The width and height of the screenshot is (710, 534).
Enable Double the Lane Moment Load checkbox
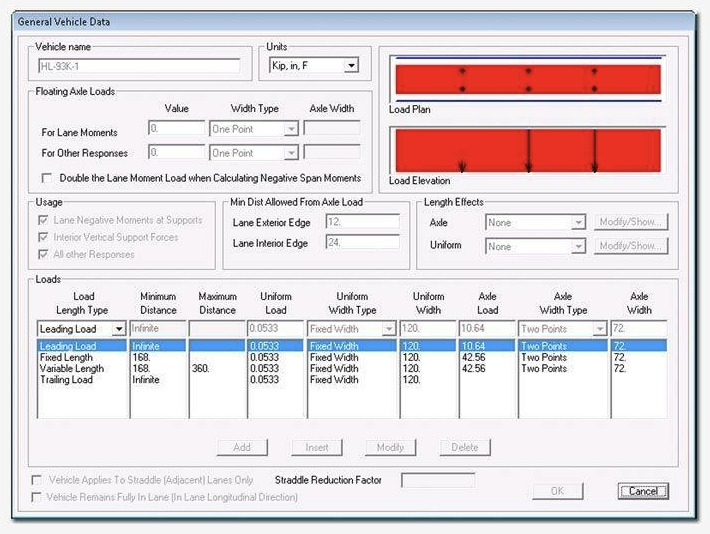(47, 178)
